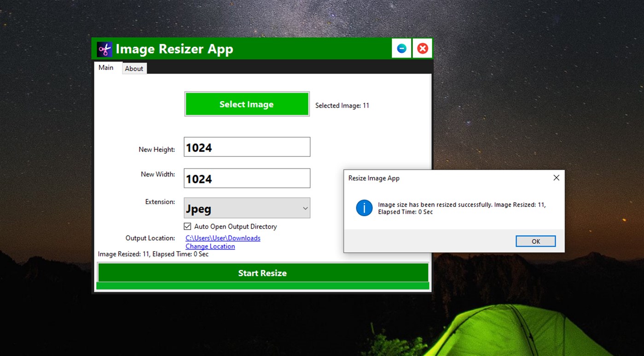Image resolution: width=644 pixels, height=356 pixels.
Task: Click inside the New Height input field
Action: click(247, 147)
